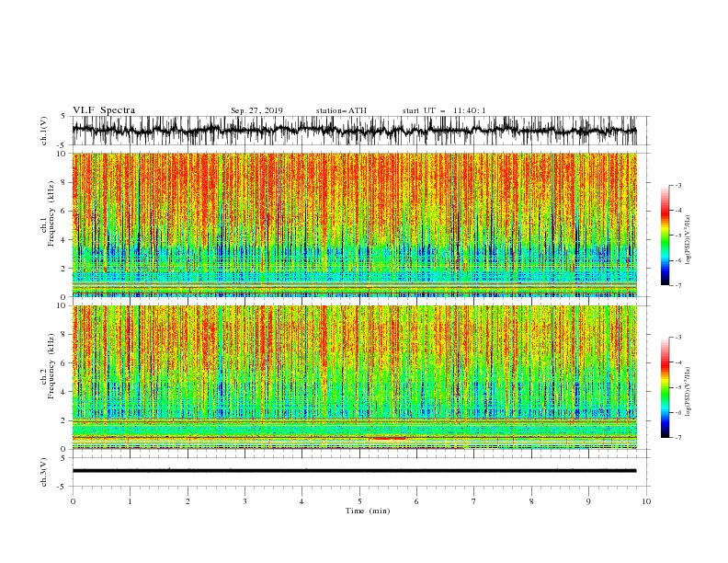
Task: Click the "2" tick on the time axis
Action: [x=188, y=501]
